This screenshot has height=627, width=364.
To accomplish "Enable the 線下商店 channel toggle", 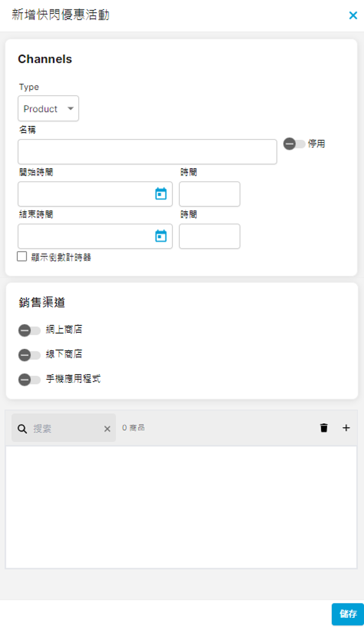I will point(29,355).
